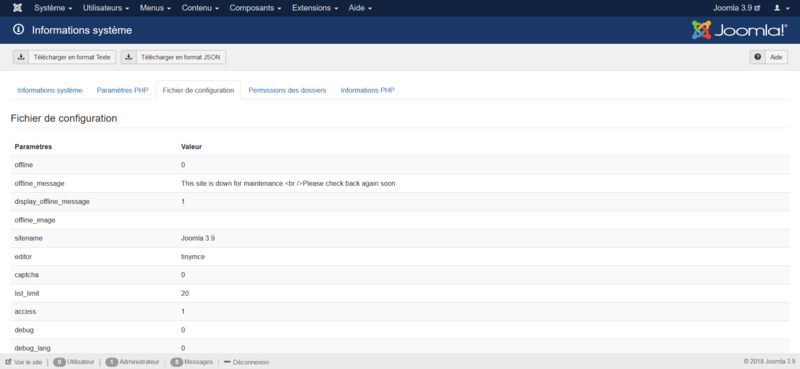Open the Joomla 3.9 site link
The height and width of the screenshot is (369, 800).
pos(737,8)
